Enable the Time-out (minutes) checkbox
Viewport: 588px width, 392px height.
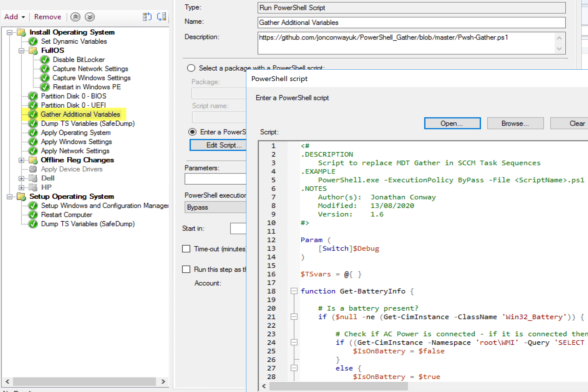pyautogui.click(x=186, y=249)
